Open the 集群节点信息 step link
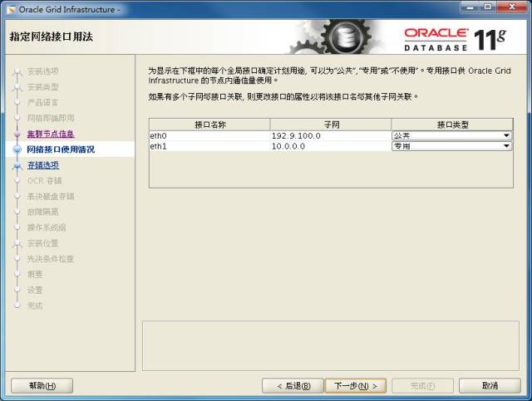Screen dimensions: 532x401 point(51,134)
